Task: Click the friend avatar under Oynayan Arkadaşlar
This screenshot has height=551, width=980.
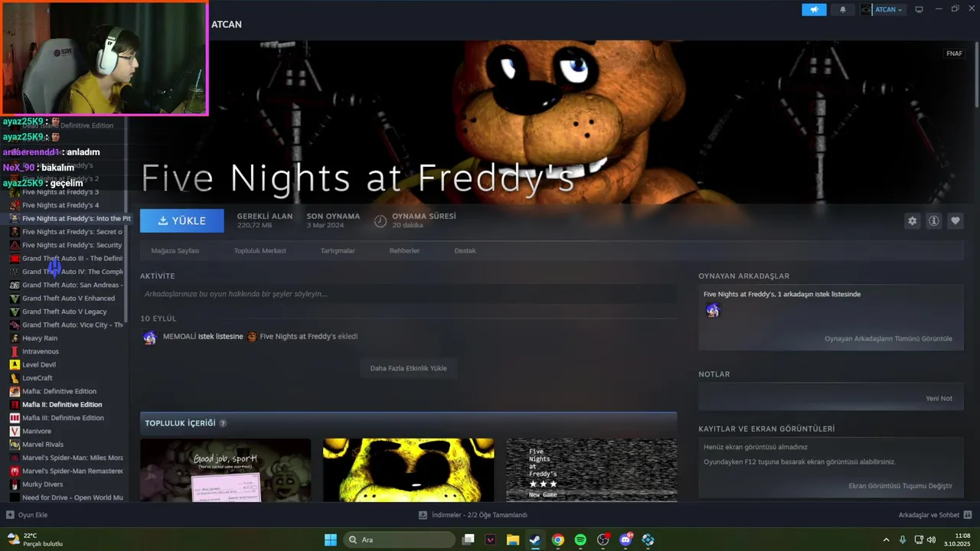Action: click(x=713, y=310)
